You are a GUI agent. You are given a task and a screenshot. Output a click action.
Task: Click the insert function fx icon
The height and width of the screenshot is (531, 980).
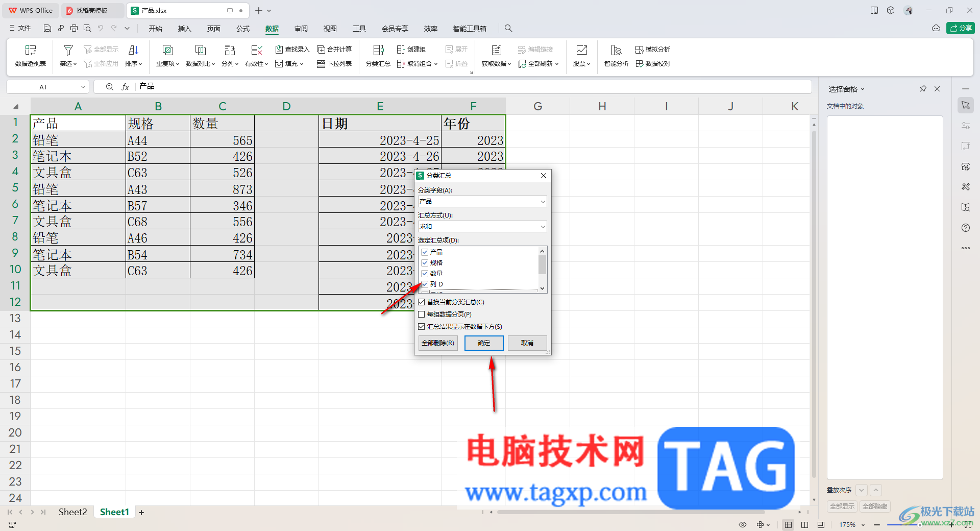click(125, 87)
